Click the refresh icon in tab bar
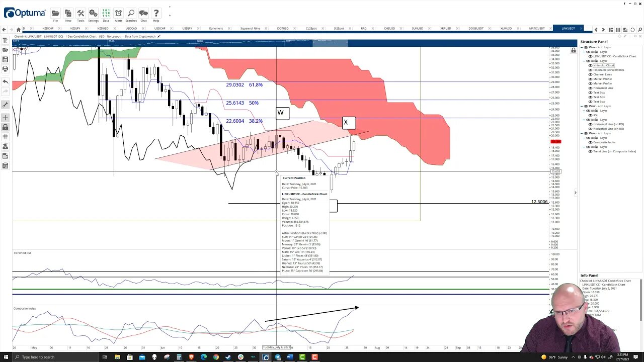The height and width of the screenshot is (362, 644). pyautogui.click(x=632, y=30)
